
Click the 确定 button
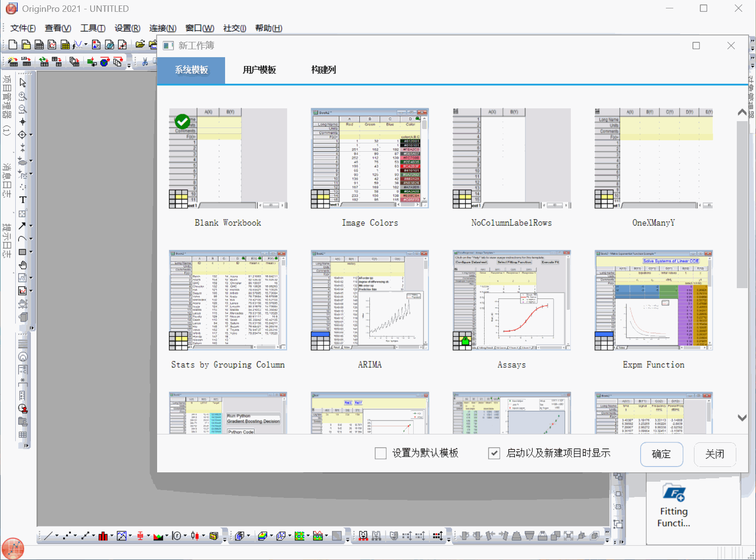coord(661,454)
